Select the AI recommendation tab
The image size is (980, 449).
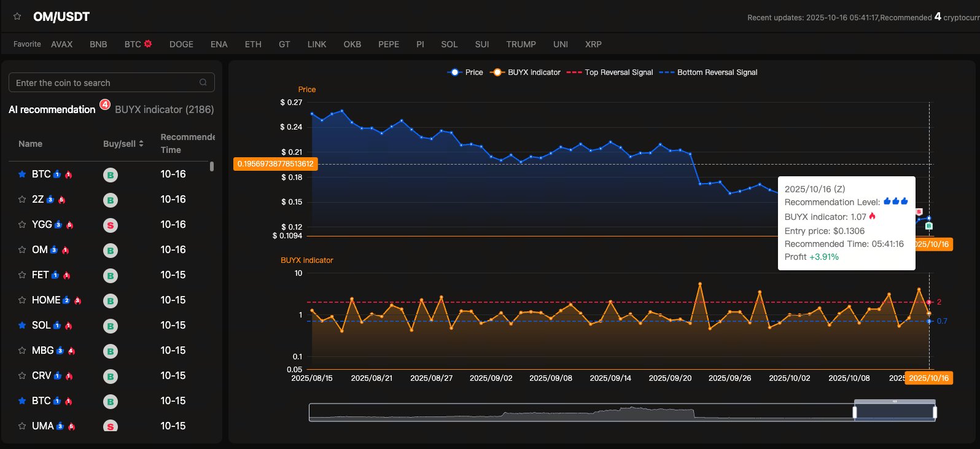tap(52, 109)
